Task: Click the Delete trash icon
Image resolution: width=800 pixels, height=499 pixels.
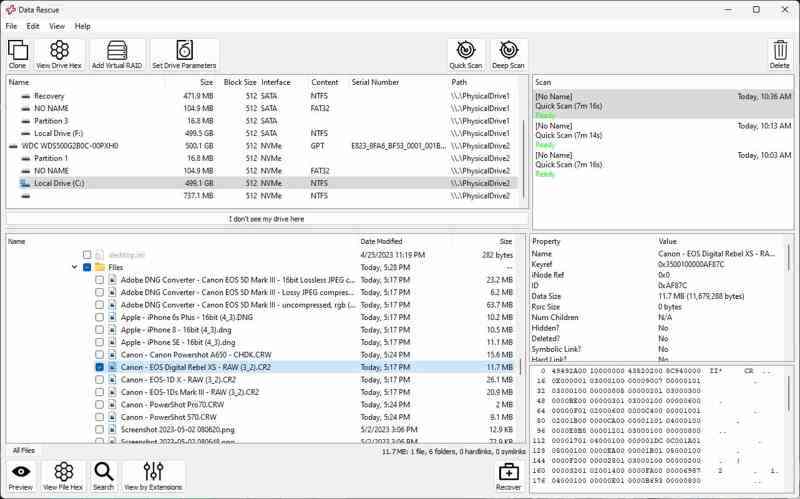Action: [779, 53]
